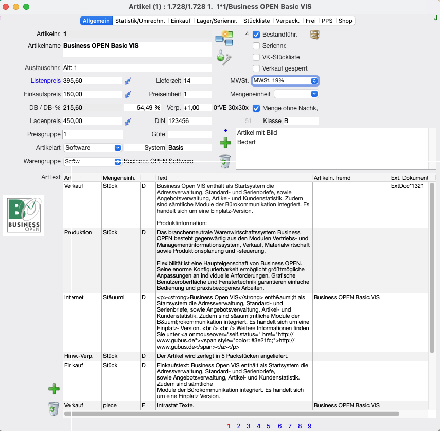Open the Lager/Seriennr. tab
This screenshot has height=435, width=444.
217,21
